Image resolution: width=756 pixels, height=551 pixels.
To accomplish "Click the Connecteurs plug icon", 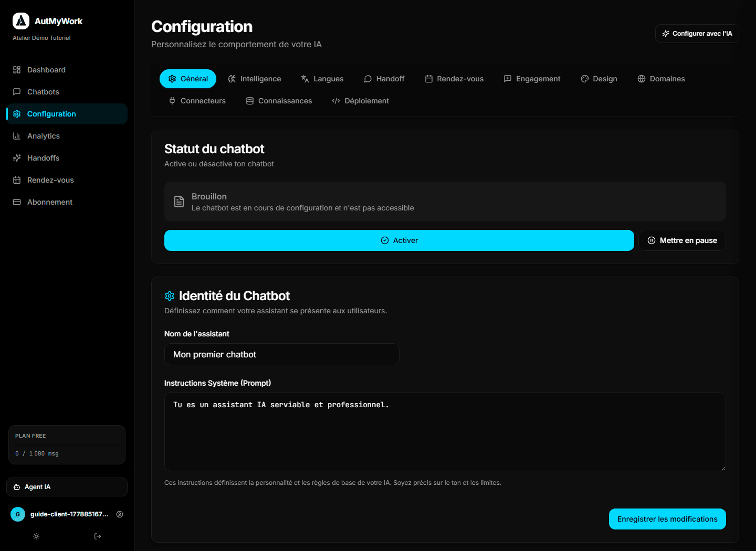I will [x=172, y=101].
